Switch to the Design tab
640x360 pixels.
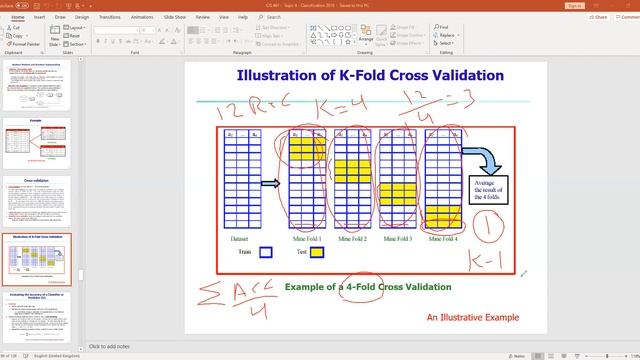pyautogui.click(x=82, y=17)
